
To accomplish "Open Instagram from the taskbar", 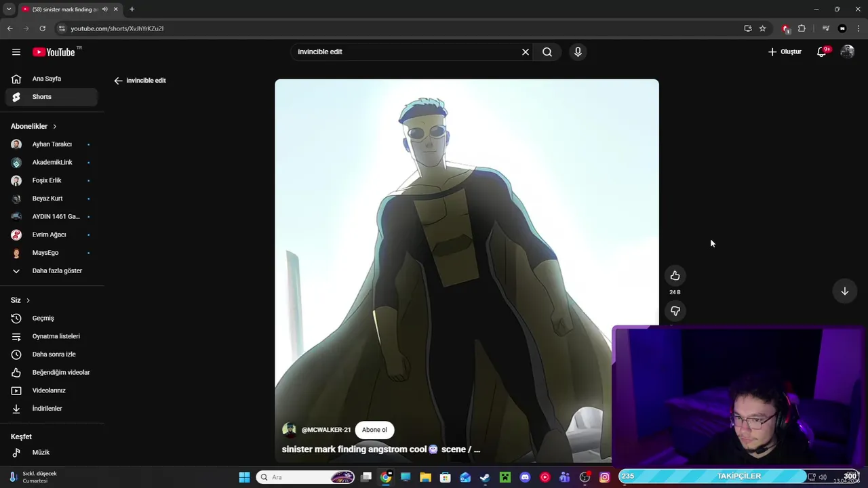I will [x=605, y=477].
